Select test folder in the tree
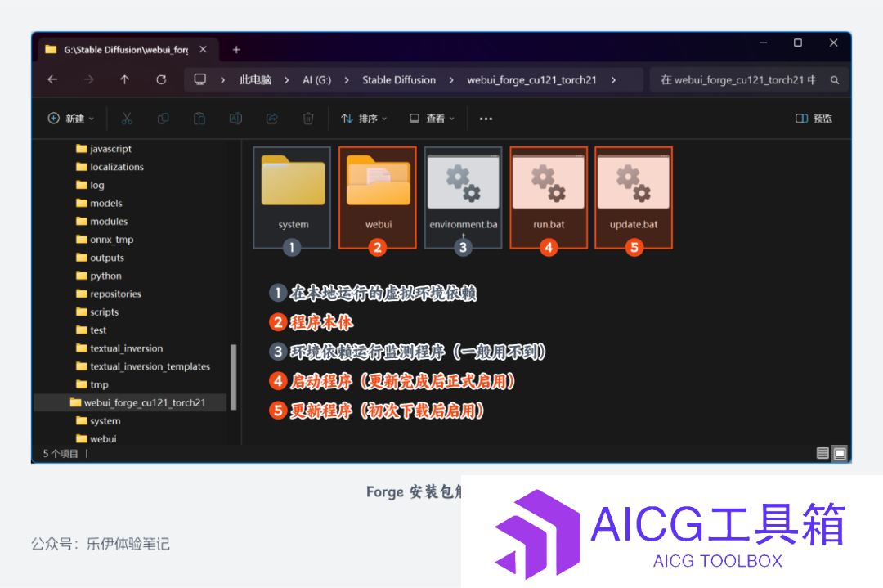Viewport: 883px width, 588px height. click(x=92, y=330)
